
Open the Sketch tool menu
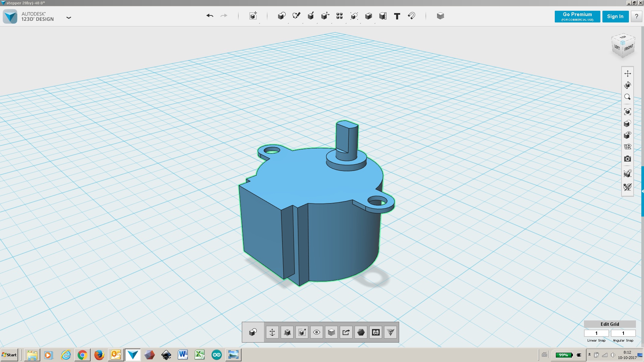(x=296, y=16)
